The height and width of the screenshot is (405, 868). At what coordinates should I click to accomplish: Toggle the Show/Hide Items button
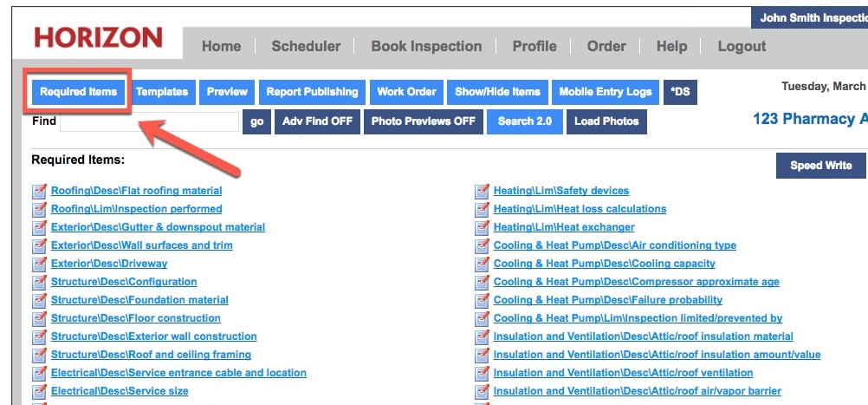[497, 92]
